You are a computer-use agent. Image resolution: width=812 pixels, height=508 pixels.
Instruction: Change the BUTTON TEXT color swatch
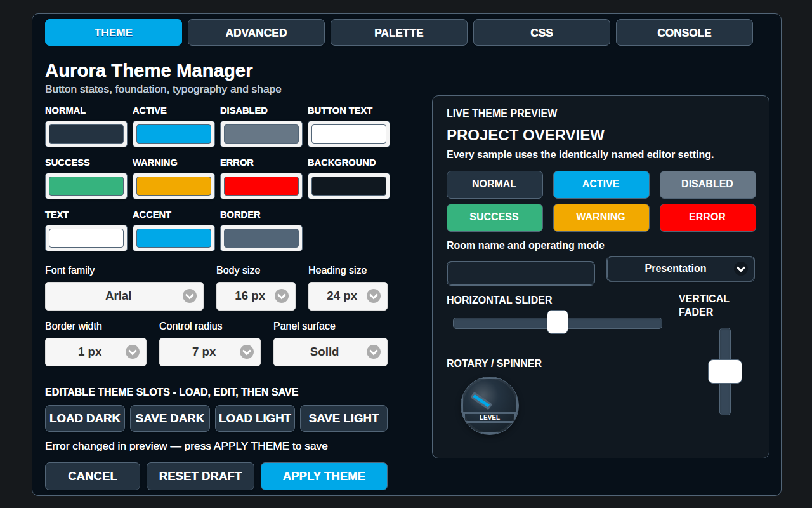click(349, 134)
